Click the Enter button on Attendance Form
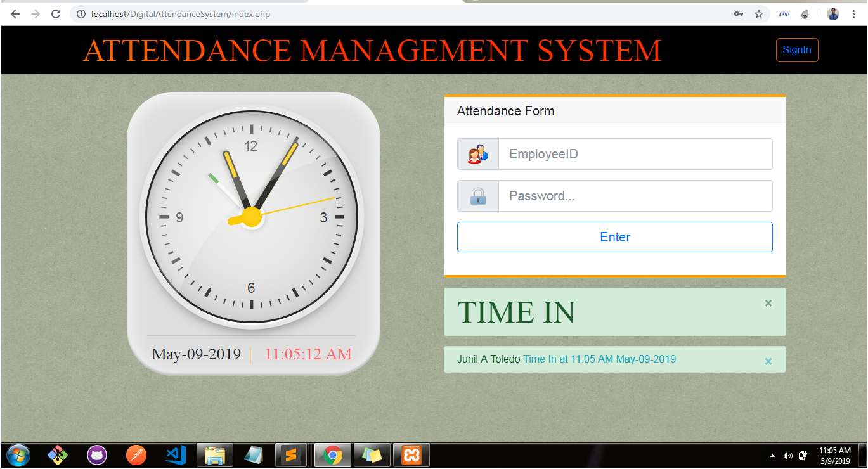The height and width of the screenshot is (469, 868). point(614,236)
